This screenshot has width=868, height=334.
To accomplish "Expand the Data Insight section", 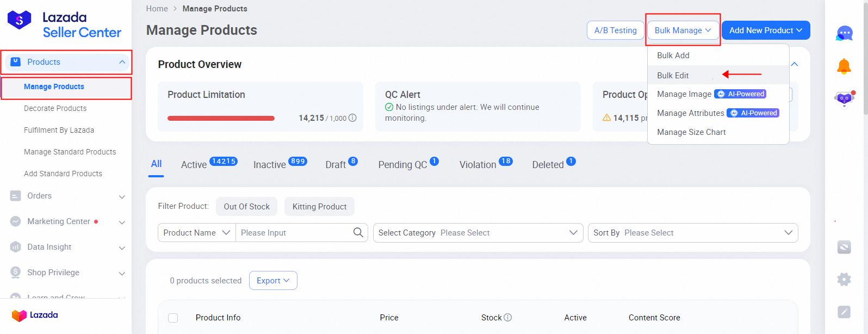I will point(122,248).
